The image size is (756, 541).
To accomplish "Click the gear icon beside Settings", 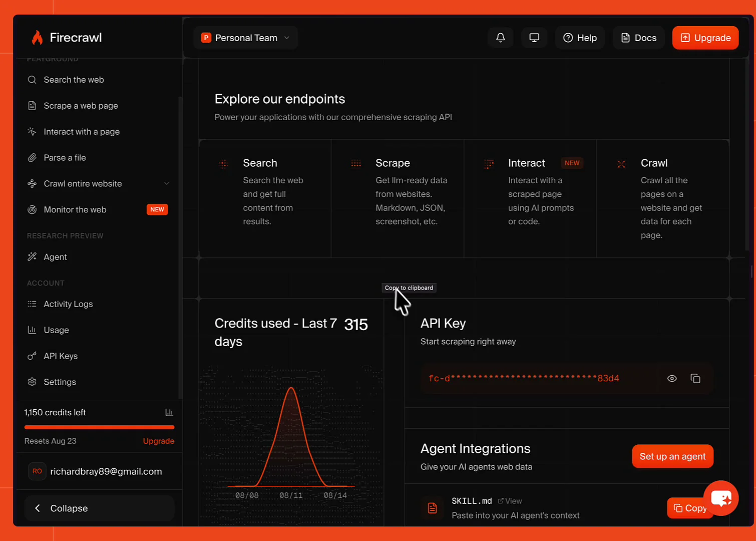I will [32, 382].
